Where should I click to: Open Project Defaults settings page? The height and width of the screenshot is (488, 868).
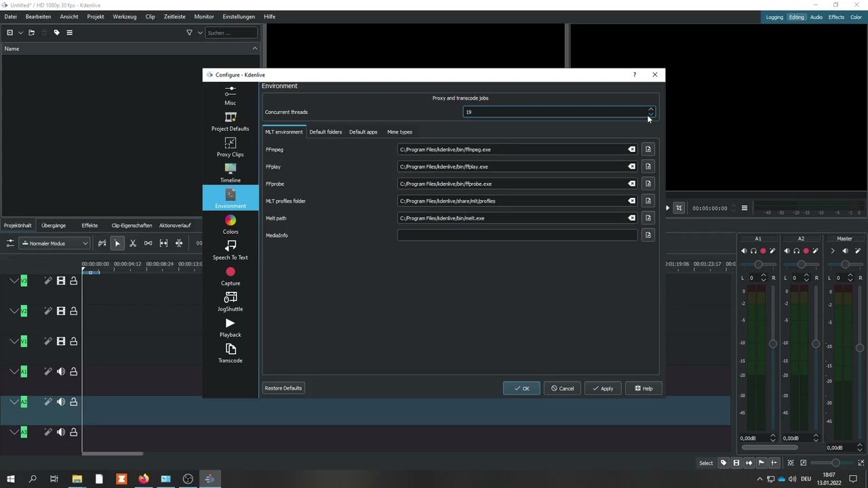coord(231,121)
